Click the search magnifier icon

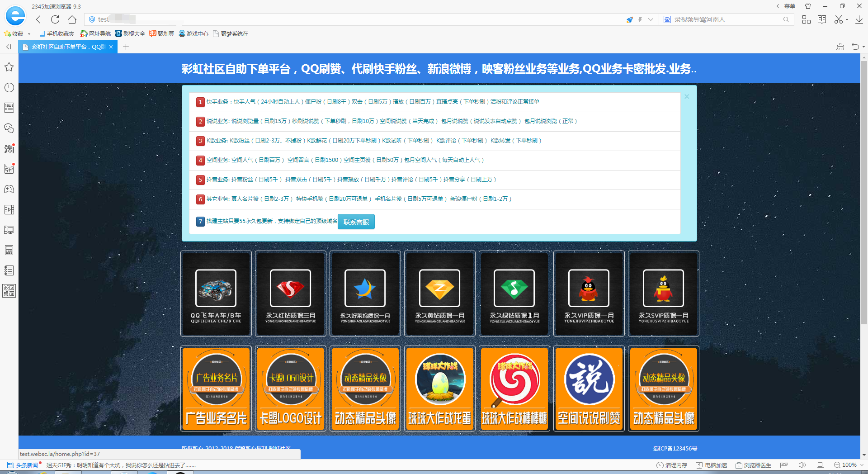786,19
